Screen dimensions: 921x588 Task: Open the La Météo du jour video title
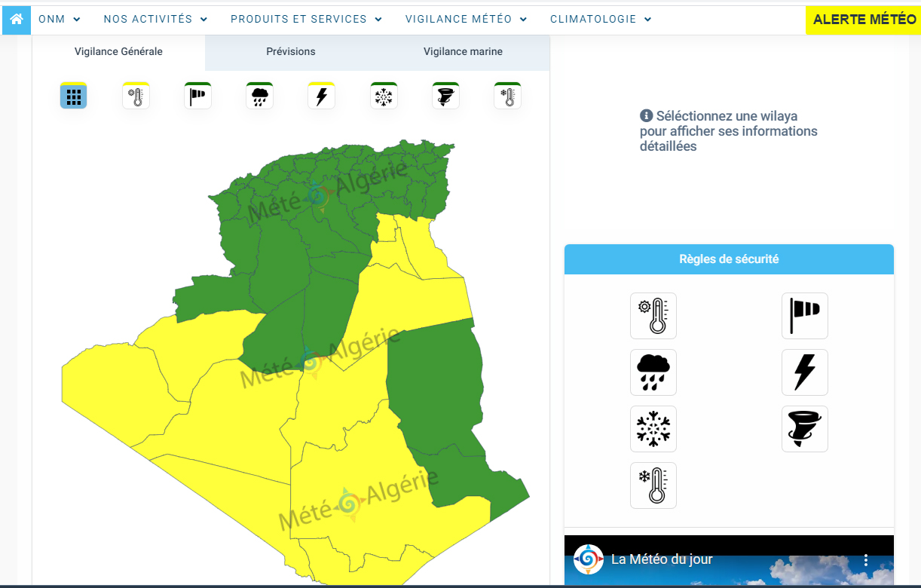[x=662, y=559]
